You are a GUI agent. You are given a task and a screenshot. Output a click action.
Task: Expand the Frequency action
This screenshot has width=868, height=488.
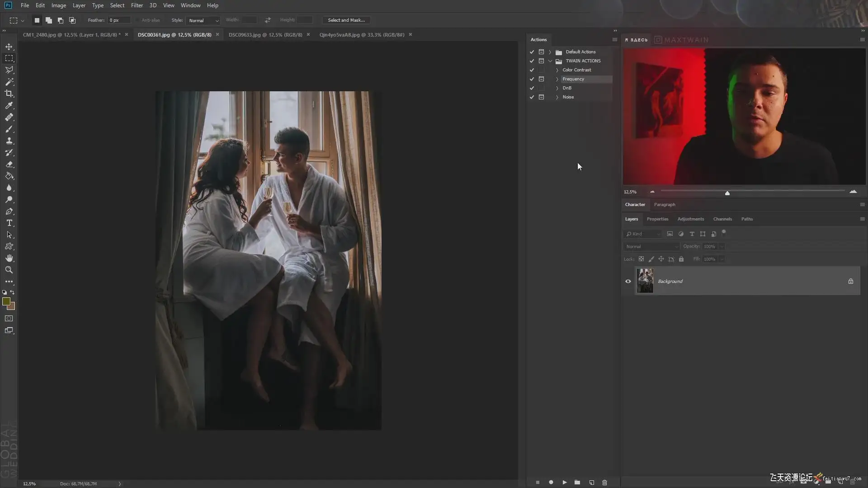557,79
